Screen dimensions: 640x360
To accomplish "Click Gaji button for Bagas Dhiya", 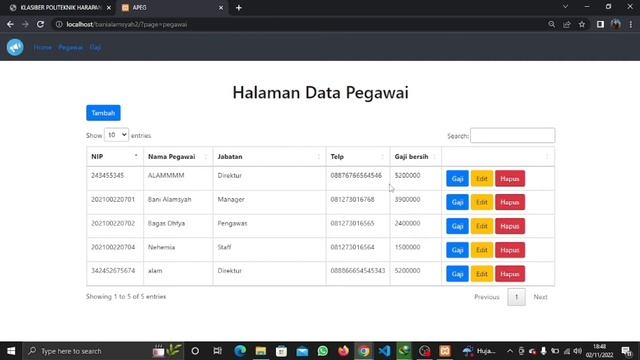I will pos(457,226).
